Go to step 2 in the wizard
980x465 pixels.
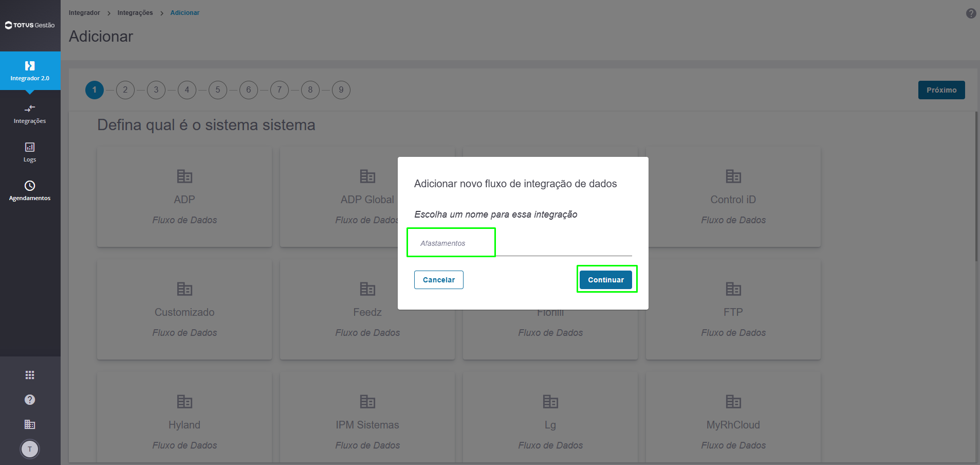click(x=125, y=90)
